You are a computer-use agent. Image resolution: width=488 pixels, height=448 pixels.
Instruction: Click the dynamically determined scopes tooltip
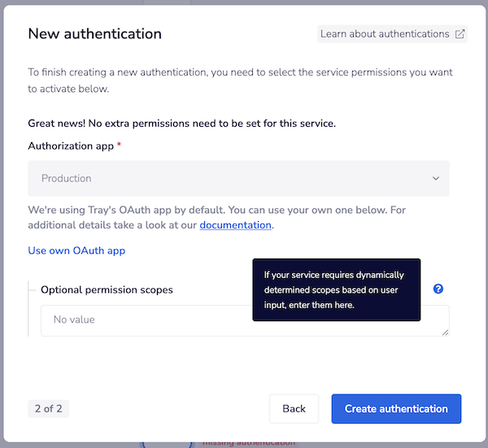click(x=336, y=290)
